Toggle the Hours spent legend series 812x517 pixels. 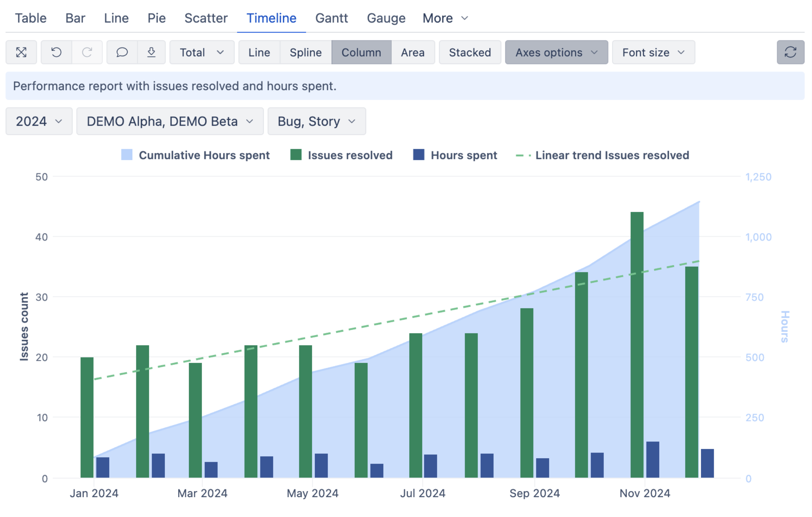455,155
